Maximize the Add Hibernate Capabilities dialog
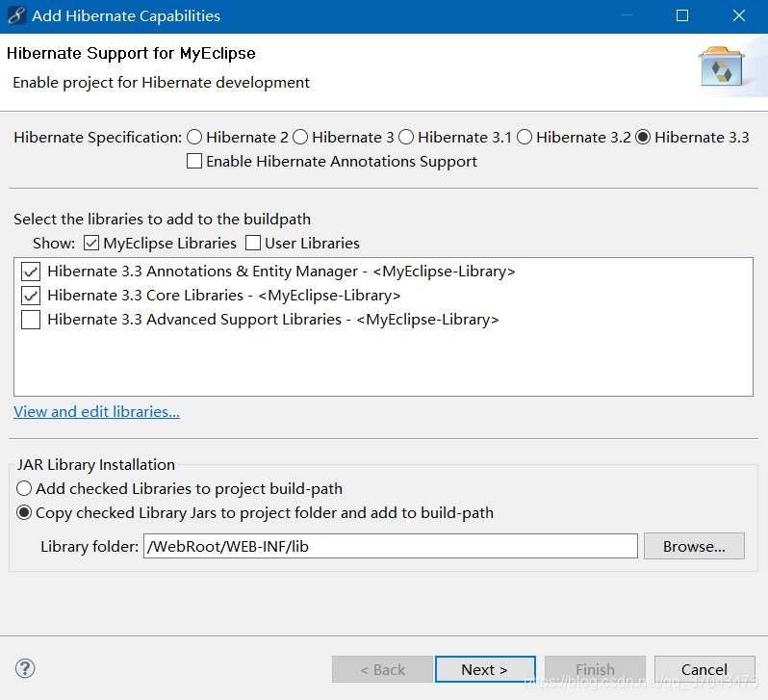 [x=682, y=15]
